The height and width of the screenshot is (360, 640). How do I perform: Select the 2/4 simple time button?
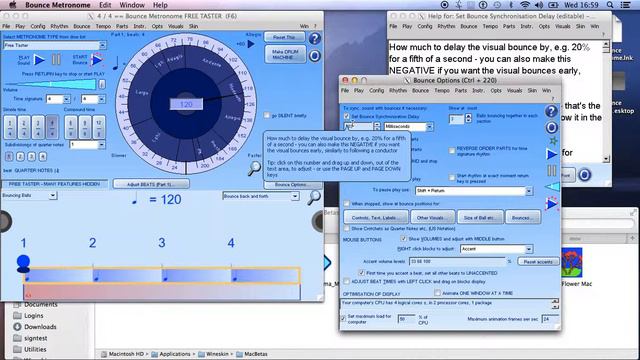pos(24,127)
